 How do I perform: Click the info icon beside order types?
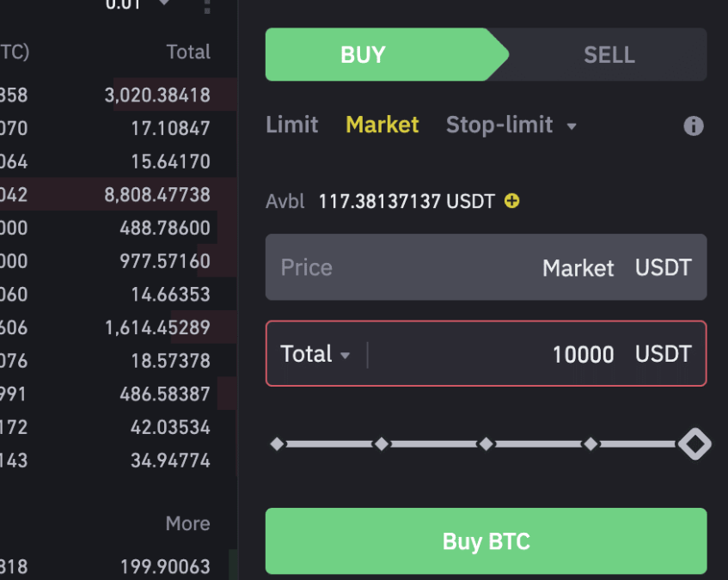(x=693, y=126)
